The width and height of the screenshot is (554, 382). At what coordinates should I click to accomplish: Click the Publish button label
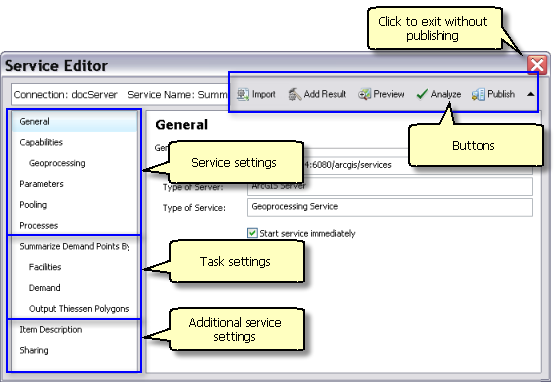501,94
